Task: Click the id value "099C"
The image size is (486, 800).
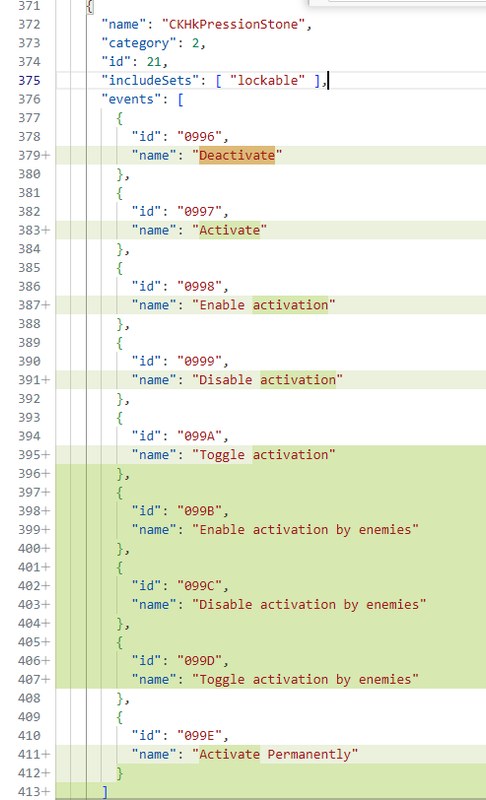Action: (x=199, y=586)
